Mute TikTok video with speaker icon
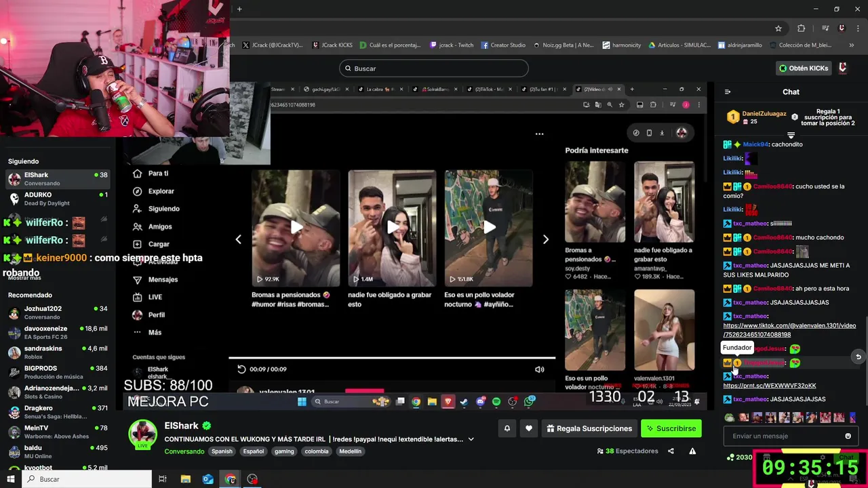The height and width of the screenshot is (488, 868). [x=540, y=369]
